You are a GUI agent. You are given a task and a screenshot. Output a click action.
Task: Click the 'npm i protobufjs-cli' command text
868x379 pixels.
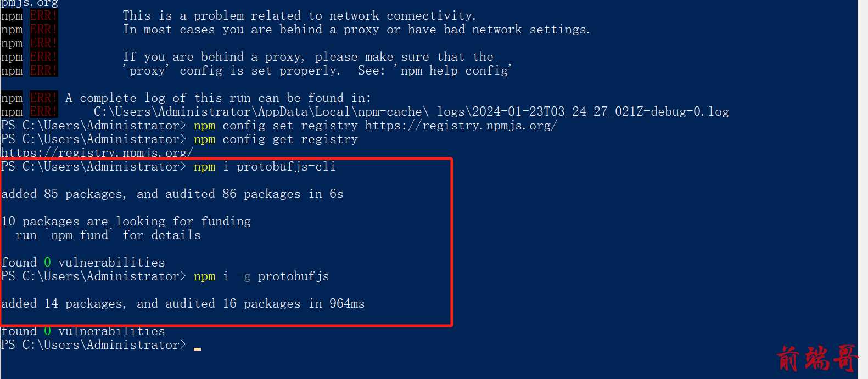pyautogui.click(x=265, y=167)
